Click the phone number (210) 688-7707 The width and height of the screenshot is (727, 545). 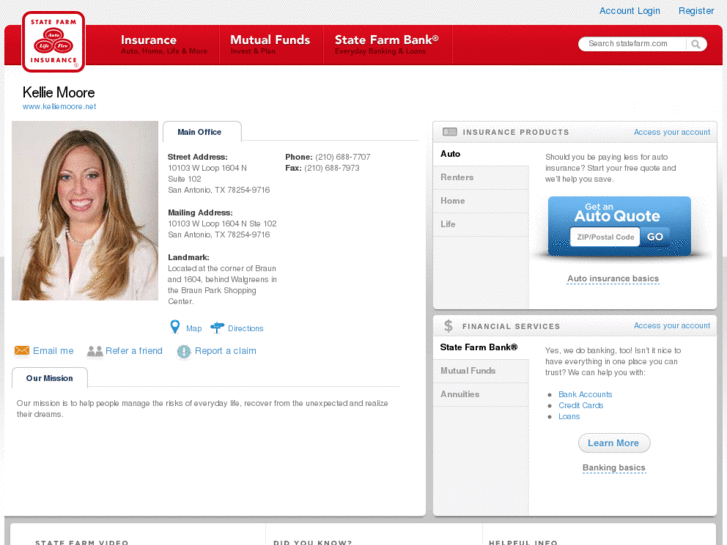pos(343,157)
